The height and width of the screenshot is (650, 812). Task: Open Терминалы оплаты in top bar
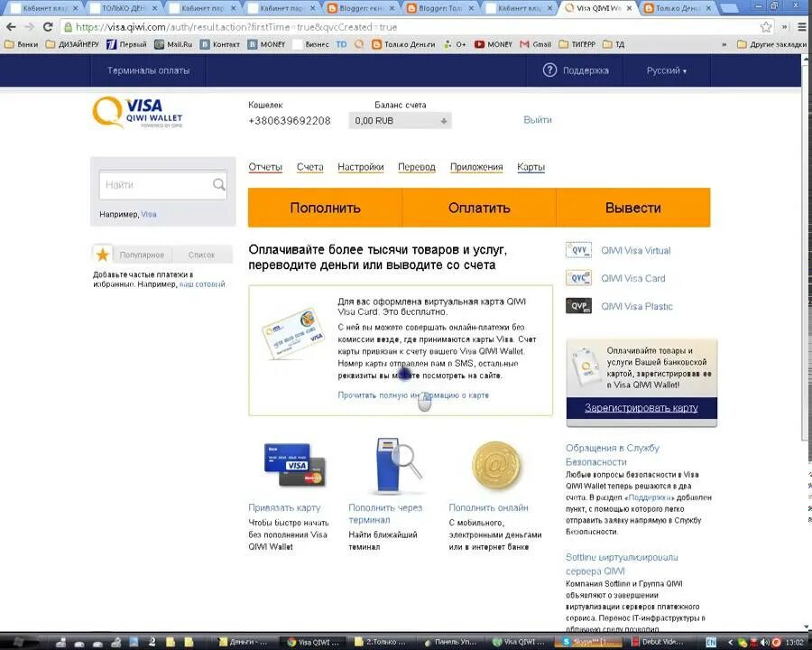[148, 70]
